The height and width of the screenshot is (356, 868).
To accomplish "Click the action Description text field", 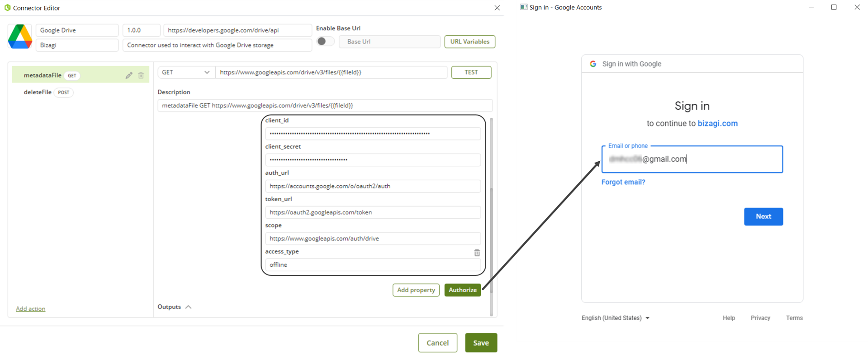I will 325,106.
